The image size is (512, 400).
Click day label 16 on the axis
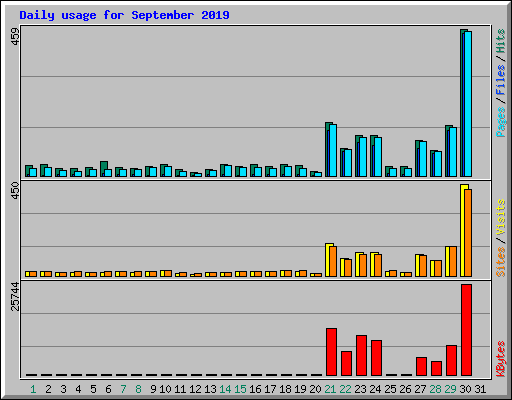[x=255, y=389]
